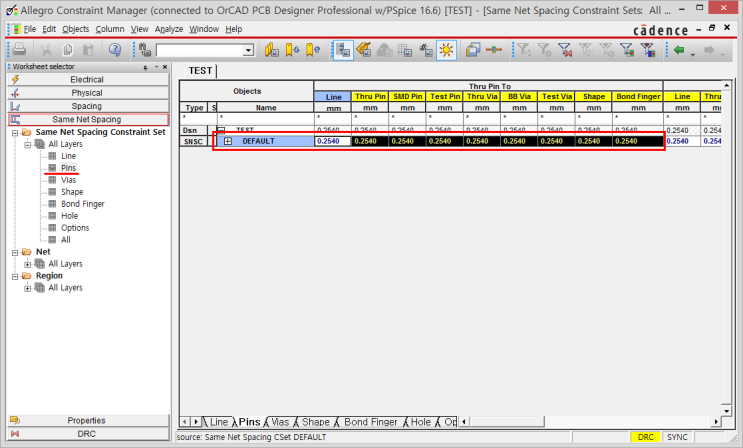Select the Options item in the tree
Image resolution: width=743 pixels, height=448 pixels.
[x=75, y=228]
